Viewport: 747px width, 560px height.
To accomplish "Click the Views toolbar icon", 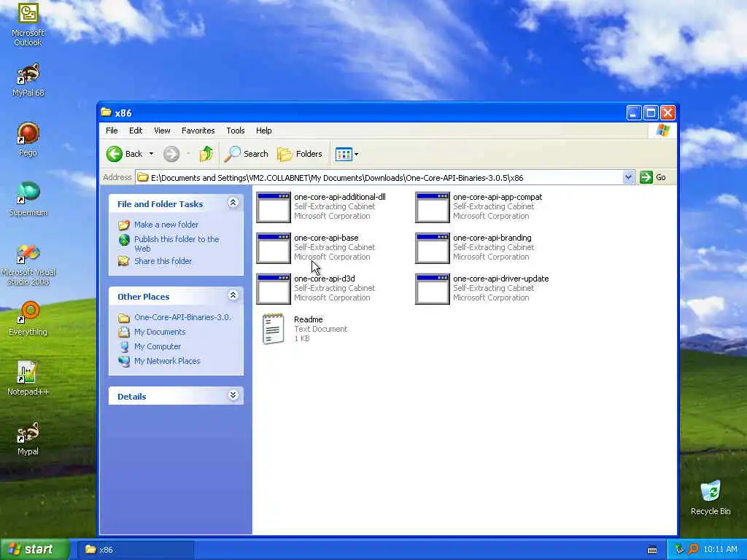I will (343, 154).
